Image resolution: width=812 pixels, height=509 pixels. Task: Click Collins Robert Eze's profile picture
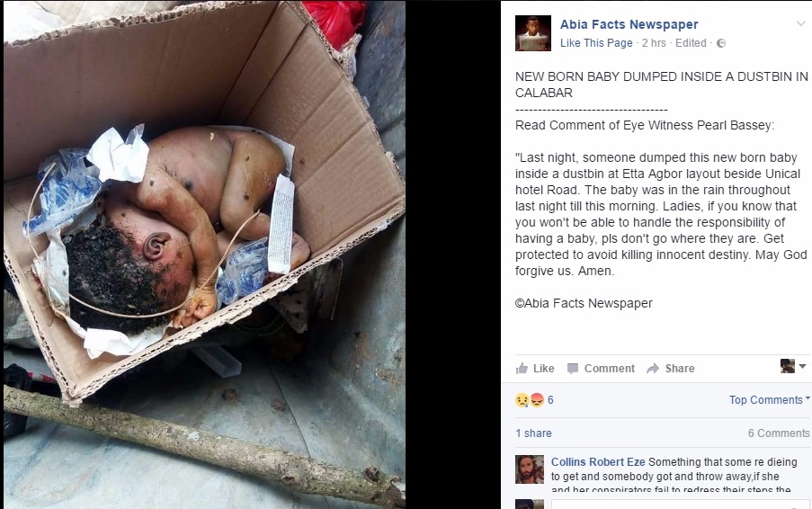pyautogui.click(x=530, y=469)
